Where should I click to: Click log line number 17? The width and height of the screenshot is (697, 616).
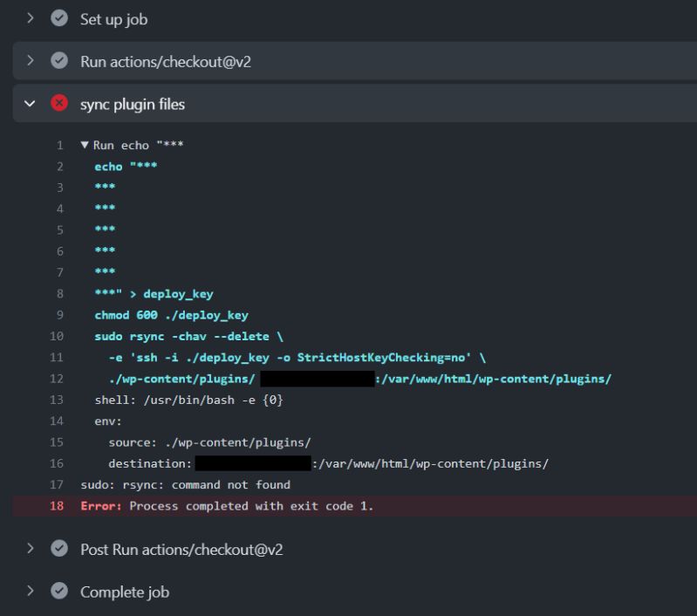click(57, 485)
